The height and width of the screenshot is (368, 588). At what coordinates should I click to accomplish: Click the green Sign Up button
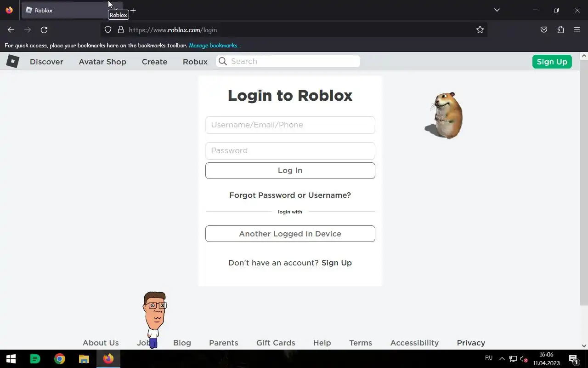552,62
